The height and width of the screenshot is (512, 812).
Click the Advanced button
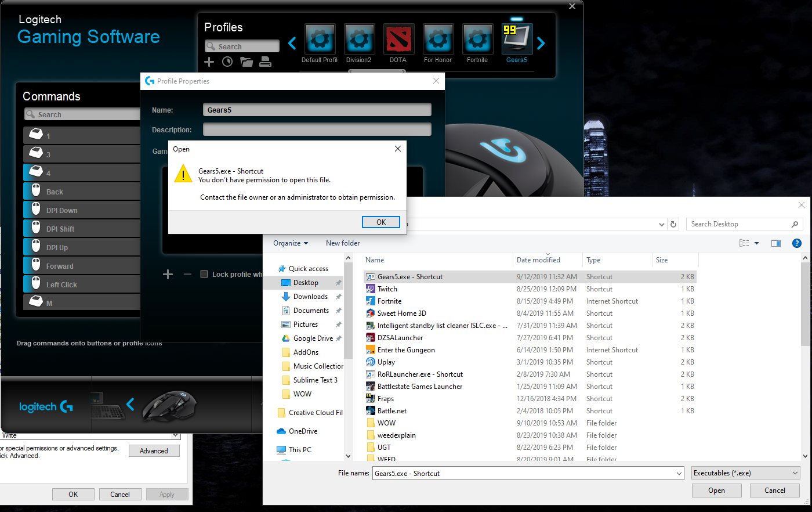154,451
